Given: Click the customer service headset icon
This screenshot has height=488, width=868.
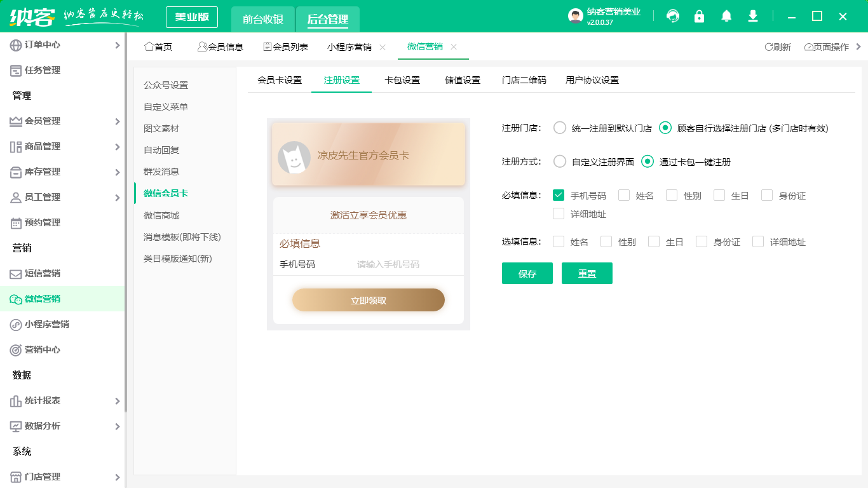Looking at the screenshot, I should pyautogui.click(x=672, y=16).
